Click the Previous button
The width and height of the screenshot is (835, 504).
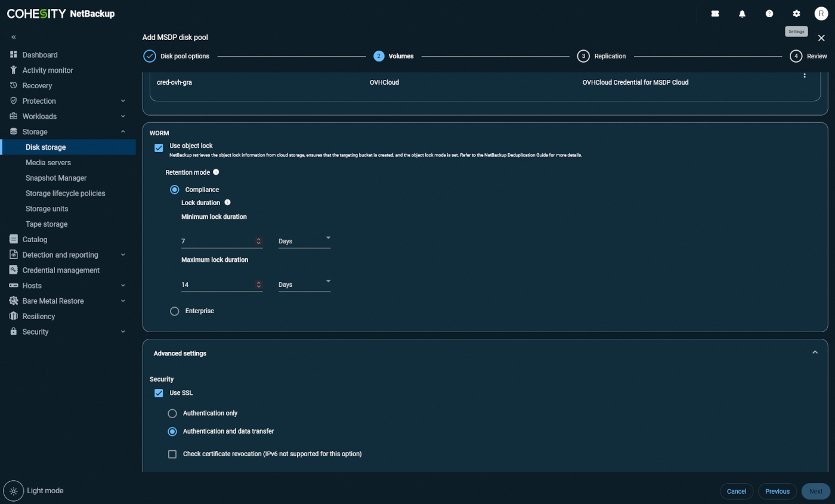pos(777,491)
